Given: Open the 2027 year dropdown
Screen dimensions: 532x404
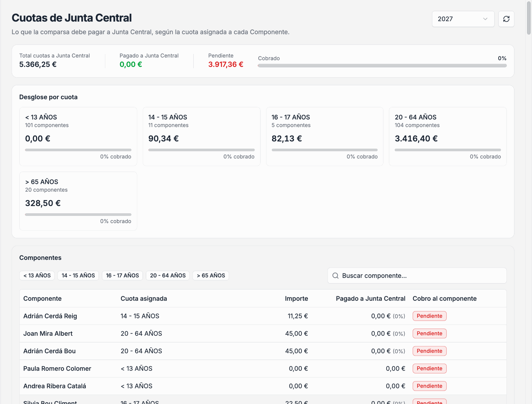Looking at the screenshot, I should click(463, 19).
